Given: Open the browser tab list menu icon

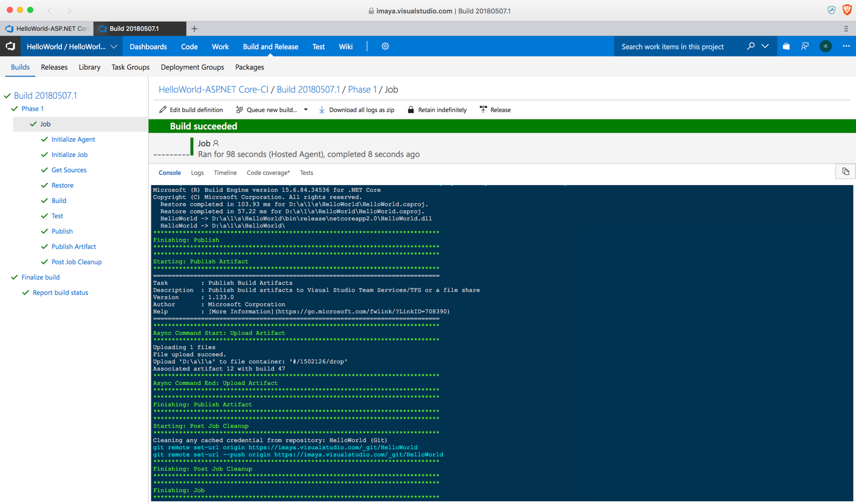Looking at the screenshot, I should point(846,29).
